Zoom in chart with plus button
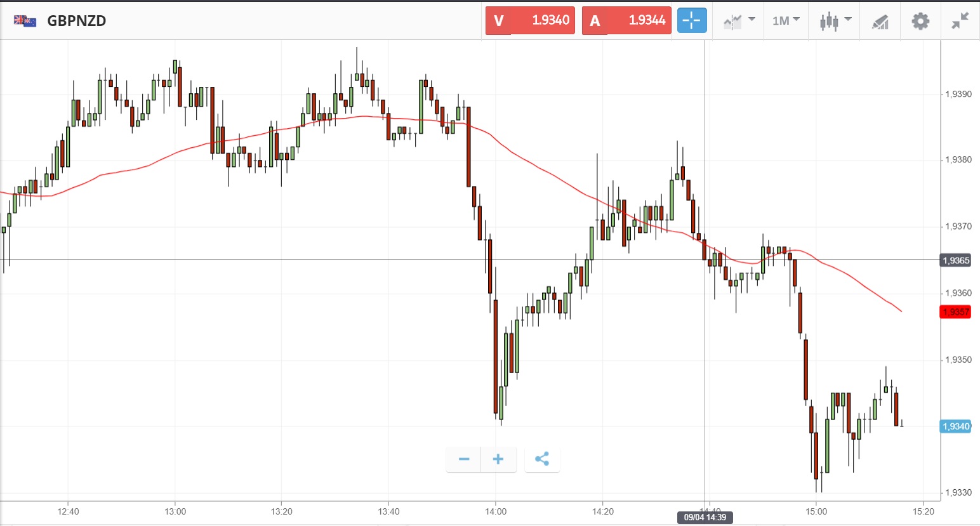 point(498,459)
